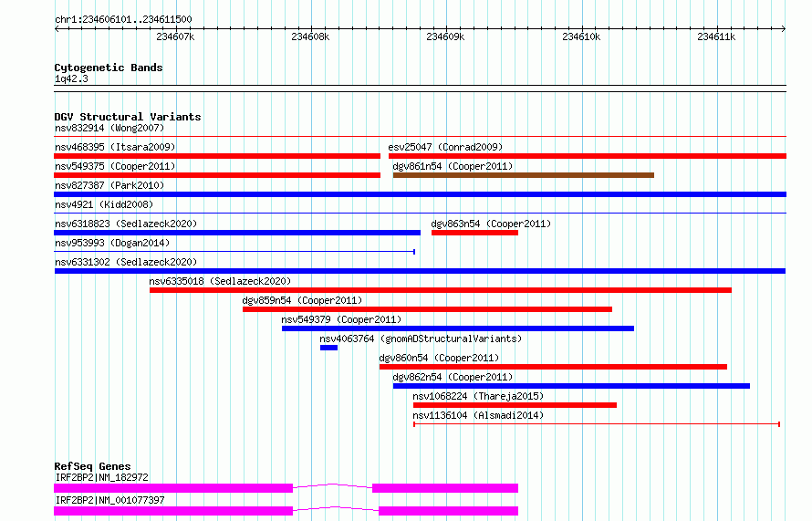The height and width of the screenshot is (521, 812).
Task: Click the 234608k ruler position
Action: pos(310,36)
